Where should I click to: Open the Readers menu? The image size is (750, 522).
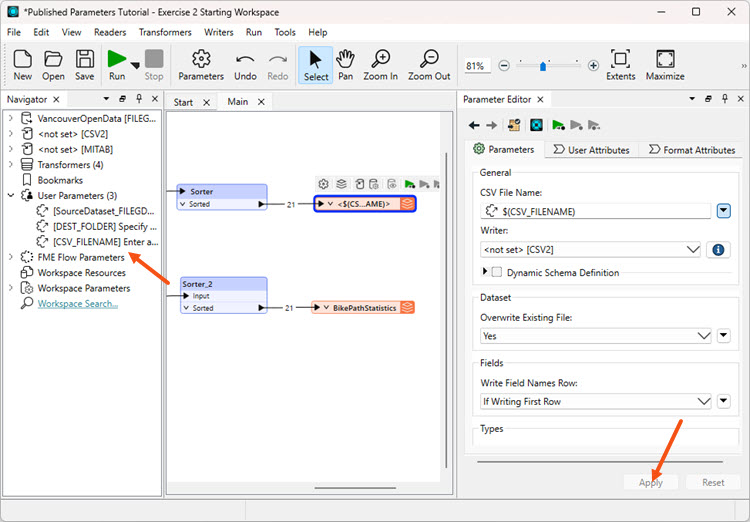tap(110, 32)
